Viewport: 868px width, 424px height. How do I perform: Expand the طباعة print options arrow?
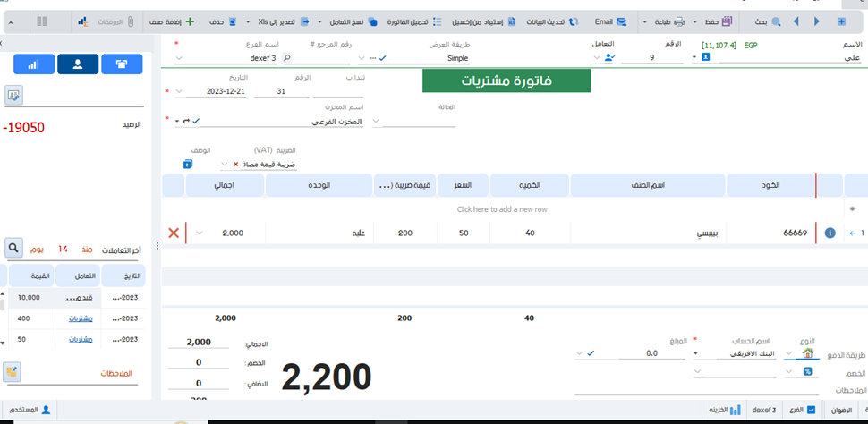[x=645, y=22]
